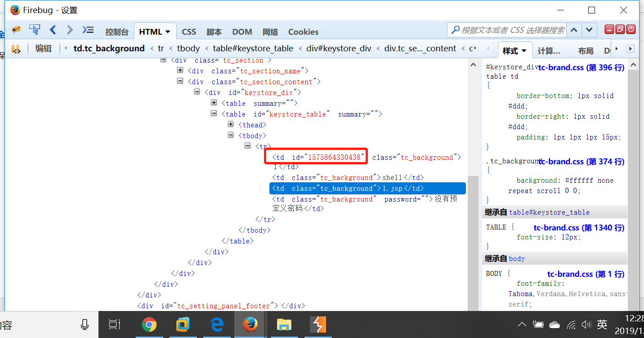
Task: Select div#keystore_div breadcrumb
Action: click(339, 49)
